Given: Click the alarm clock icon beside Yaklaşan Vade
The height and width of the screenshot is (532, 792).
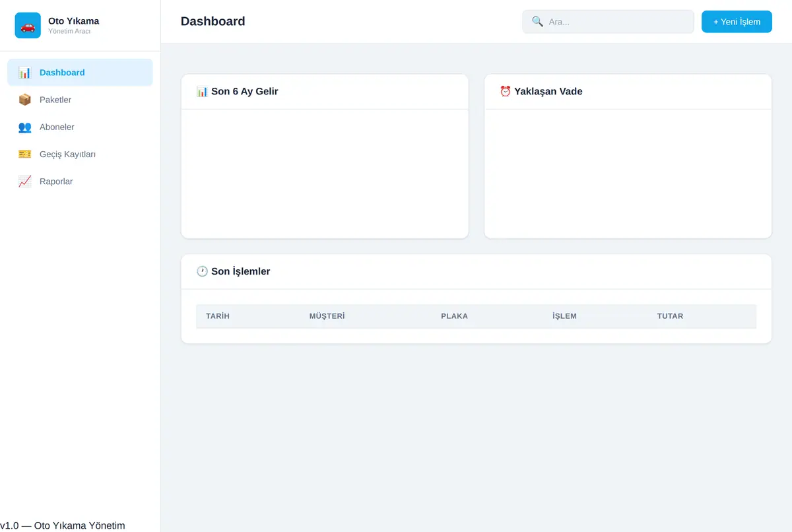Looking at the screenshot, I should point(506,91).
